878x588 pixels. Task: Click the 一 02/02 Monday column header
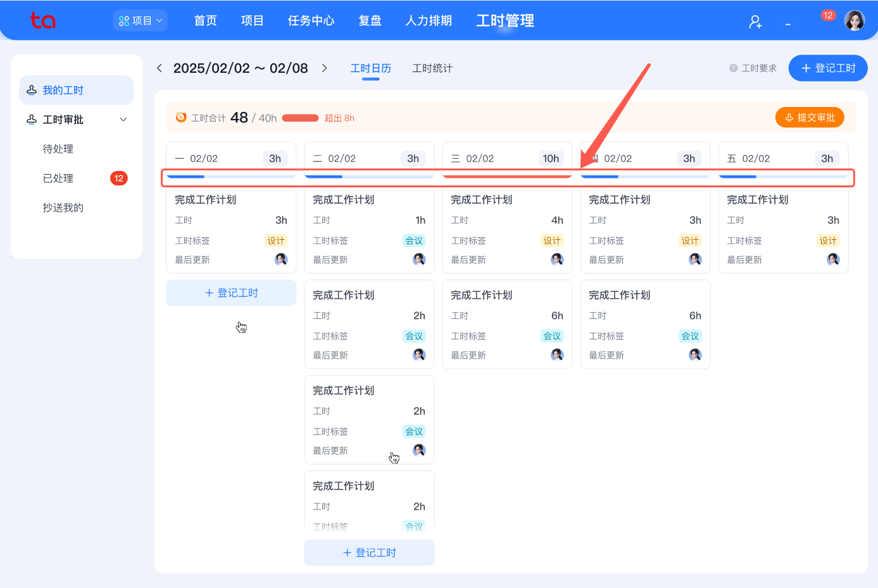tap(231, 158)
